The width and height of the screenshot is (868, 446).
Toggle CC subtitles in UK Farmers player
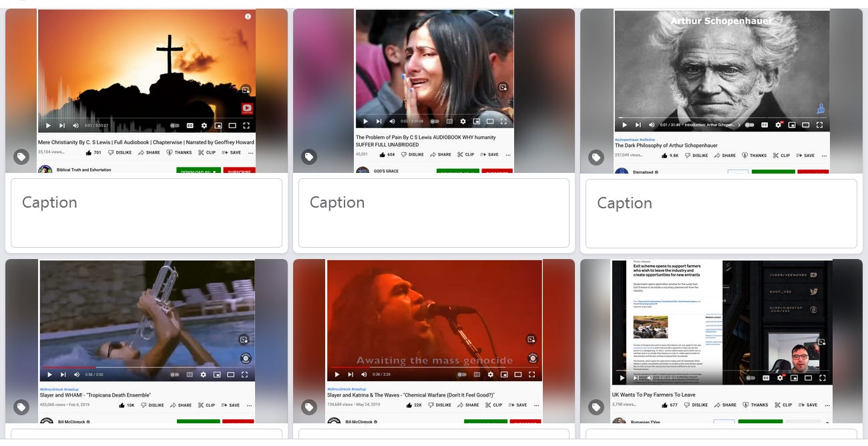pyautogui.click(x=765, y=378)
